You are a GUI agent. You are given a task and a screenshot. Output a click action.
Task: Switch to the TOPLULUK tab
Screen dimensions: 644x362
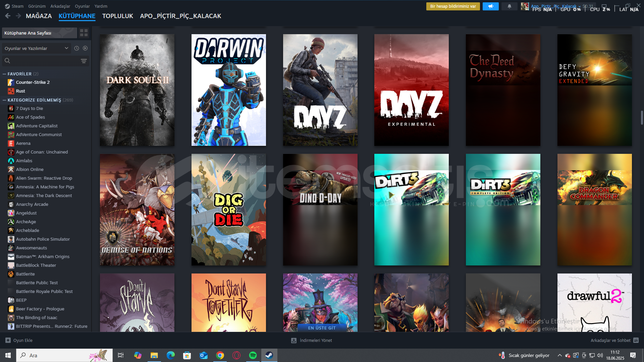[118, 16]
